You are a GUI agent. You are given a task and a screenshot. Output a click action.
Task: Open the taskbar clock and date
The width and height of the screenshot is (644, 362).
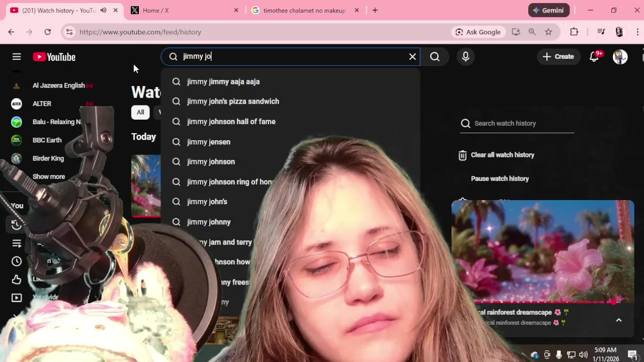tap(605, 354)
